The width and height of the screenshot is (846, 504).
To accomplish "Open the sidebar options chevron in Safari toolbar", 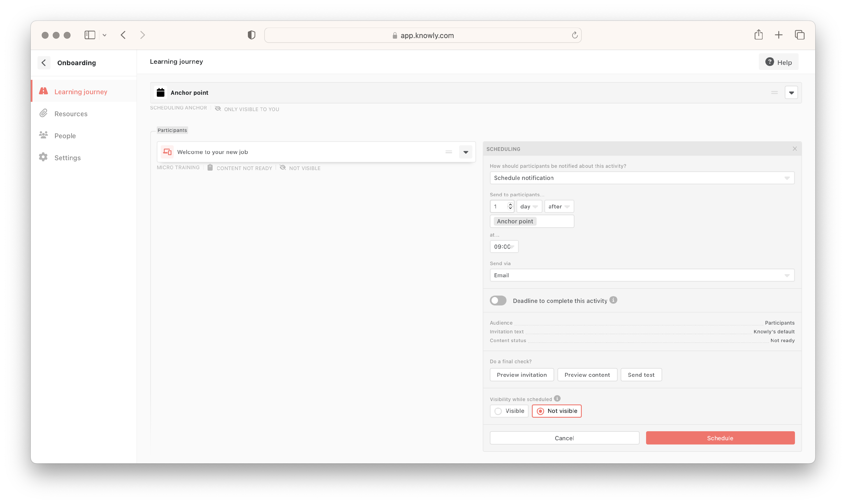I will click(x=105, y=35).
